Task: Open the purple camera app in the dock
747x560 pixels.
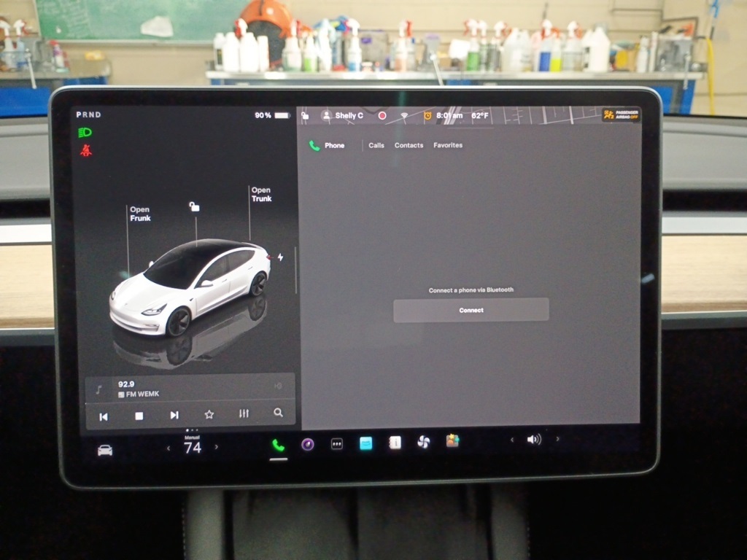Action: coord(308,444)
